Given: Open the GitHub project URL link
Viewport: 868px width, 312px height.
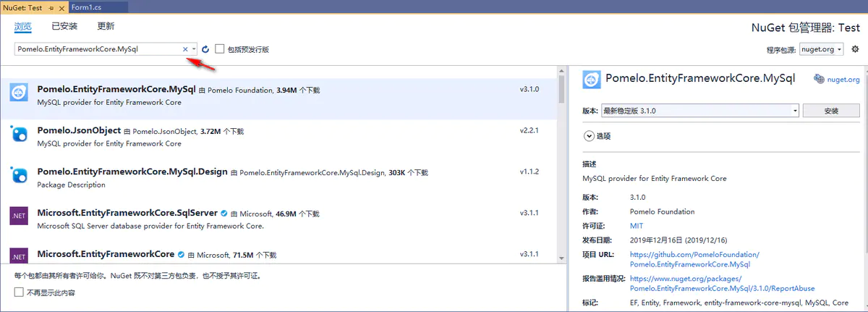Looking at the screenshot, I should tap(694, 259).
